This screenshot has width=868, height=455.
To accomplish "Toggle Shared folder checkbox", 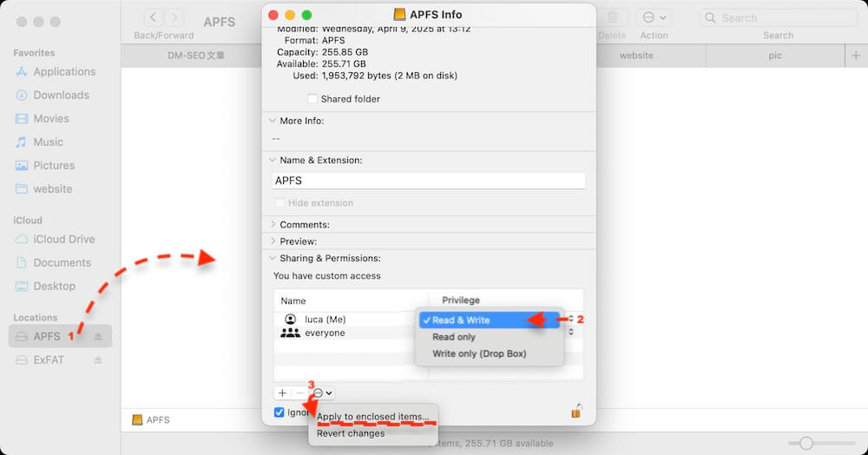I will tap(312, 98).
